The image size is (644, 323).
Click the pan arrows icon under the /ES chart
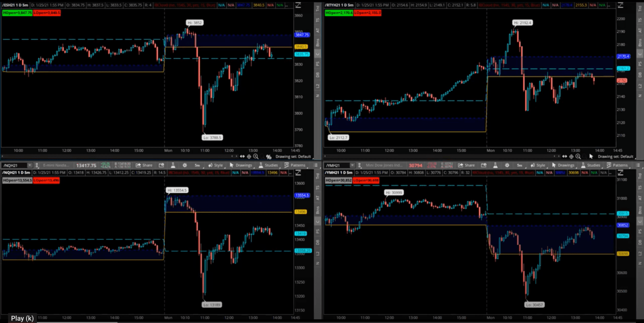[x=242, y=156]
